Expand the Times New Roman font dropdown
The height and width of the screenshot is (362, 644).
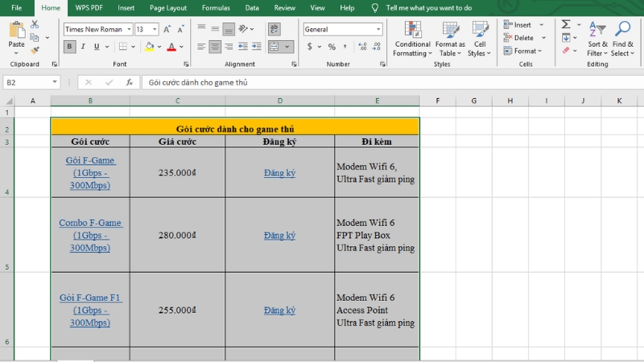(128, 30)
